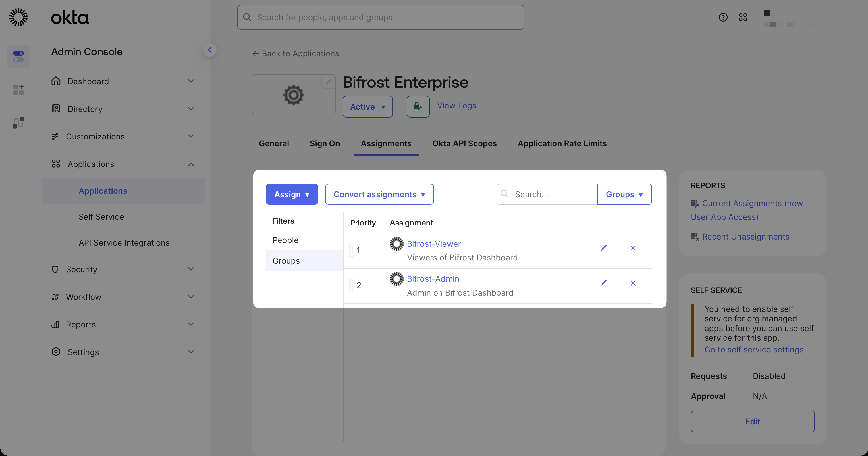The width and height of the screenshot is (868, 456).
Task: Click the add-apps grid icon in left rail
Action: coord(18,90)
